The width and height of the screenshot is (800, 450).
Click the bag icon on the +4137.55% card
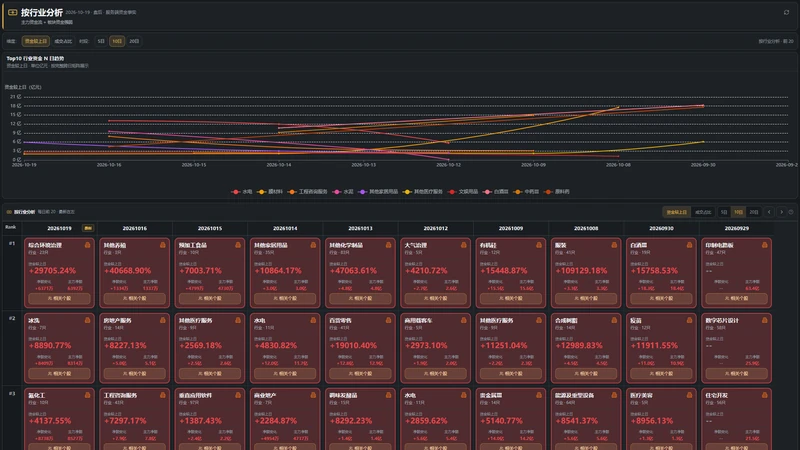[x=87, y=395]
